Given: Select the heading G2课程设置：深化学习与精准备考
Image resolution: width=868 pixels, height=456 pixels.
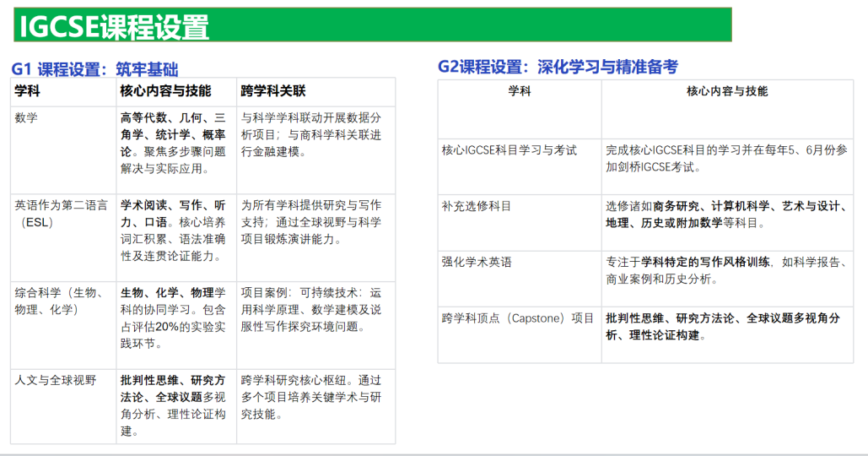Looking at the screenshot, I should pyautogui.click(x=558, y=67).
